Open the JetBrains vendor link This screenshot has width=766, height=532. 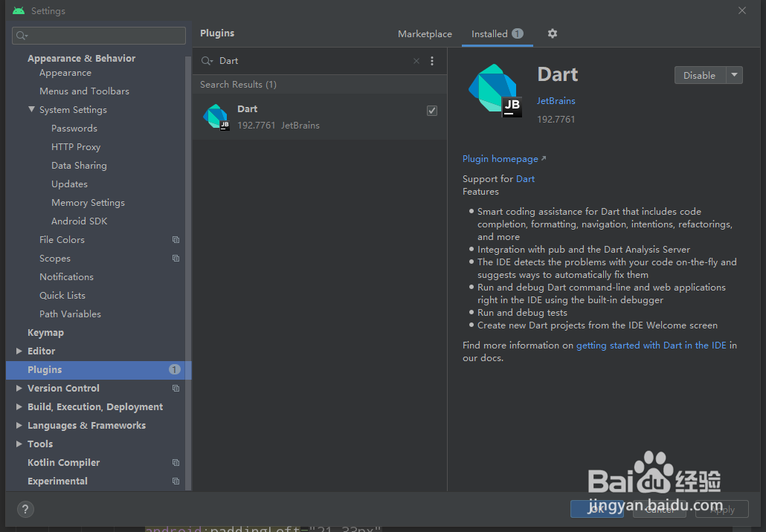pyautogui.click(x=556, y=101)
